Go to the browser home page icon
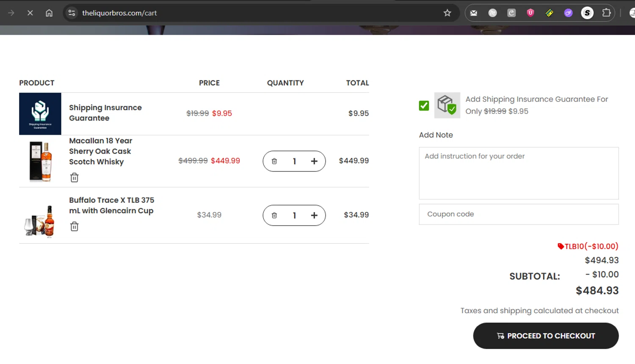This screenshot has width=635, height=364. click(49, 13)
